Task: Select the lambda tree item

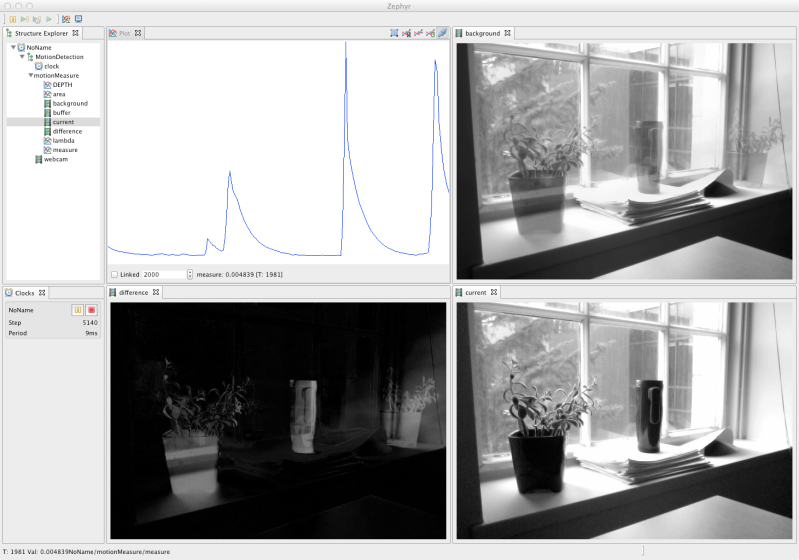Action: click(63, 141)
